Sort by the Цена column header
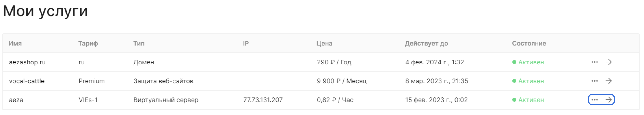 pos(324,43)
